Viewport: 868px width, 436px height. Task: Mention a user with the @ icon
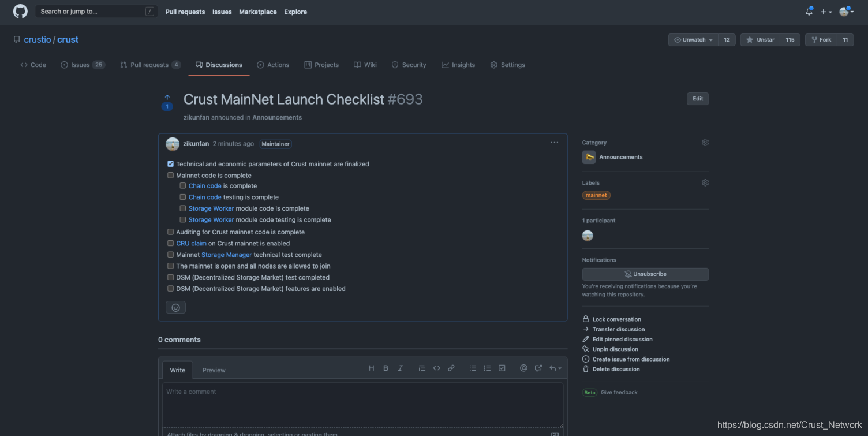[523, 368]
